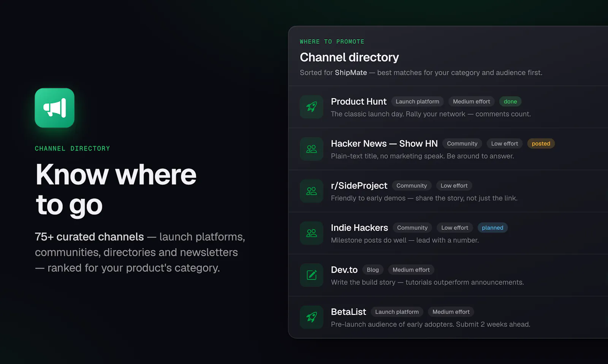Click the green 'done' status badge
The height and width of the screenshot is (364, 608).
tap(510, 101)
